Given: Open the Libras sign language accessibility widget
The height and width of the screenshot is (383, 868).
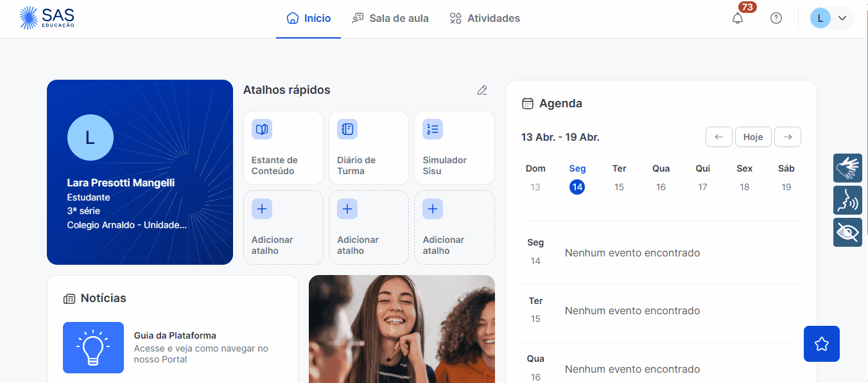Looking at the screenshot, I should point(847,168).
